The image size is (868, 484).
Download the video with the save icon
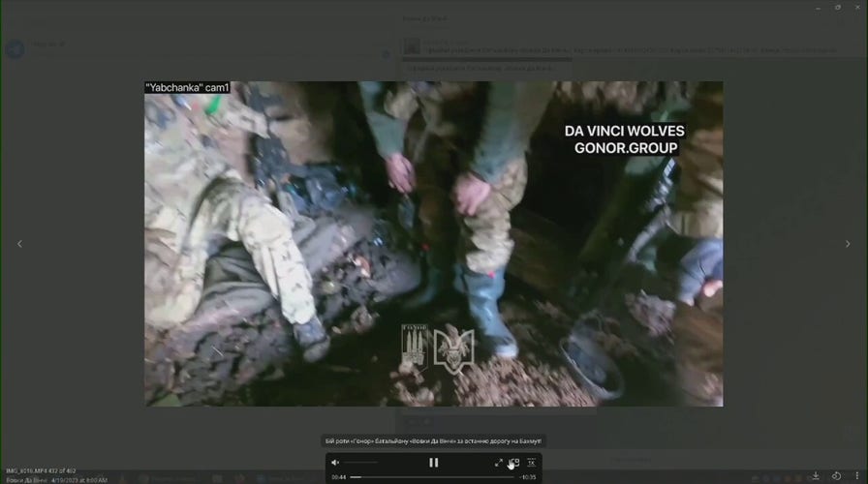816,475
